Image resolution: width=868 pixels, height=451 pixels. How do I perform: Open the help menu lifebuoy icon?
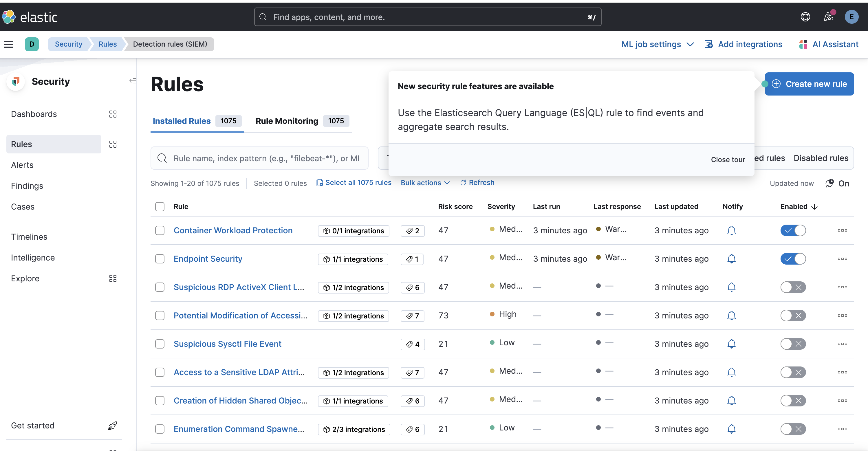pyautogui.click(x=805, y=17)
